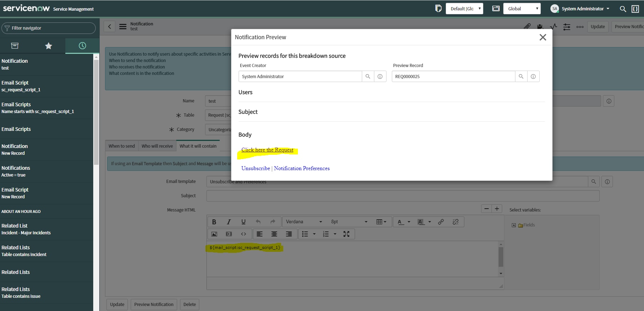
Task: Toggle italic in Message HTML editor
Action: (229, 222)
